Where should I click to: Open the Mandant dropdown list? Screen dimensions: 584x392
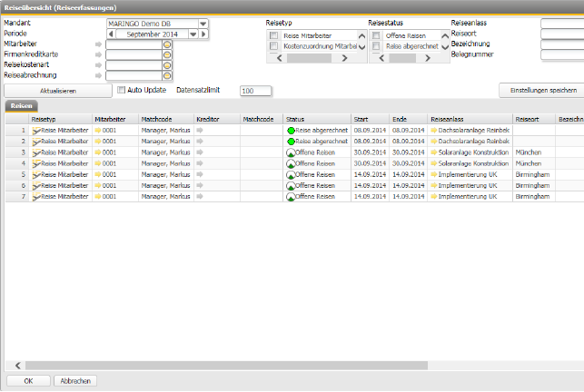point(203,24)
